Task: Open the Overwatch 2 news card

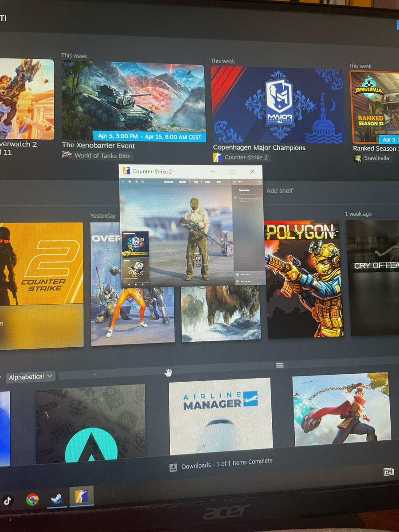Action: point(27,99)
